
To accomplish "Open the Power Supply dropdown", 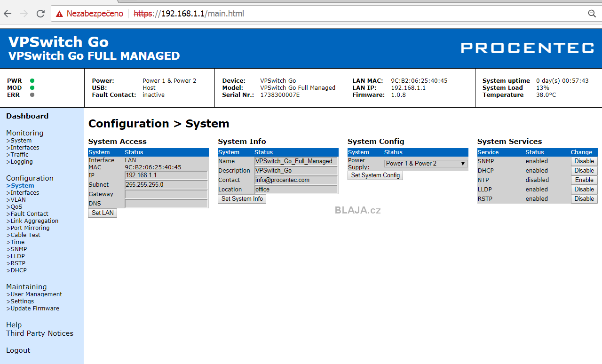I will pyautogui.click(x=426, y=164).
